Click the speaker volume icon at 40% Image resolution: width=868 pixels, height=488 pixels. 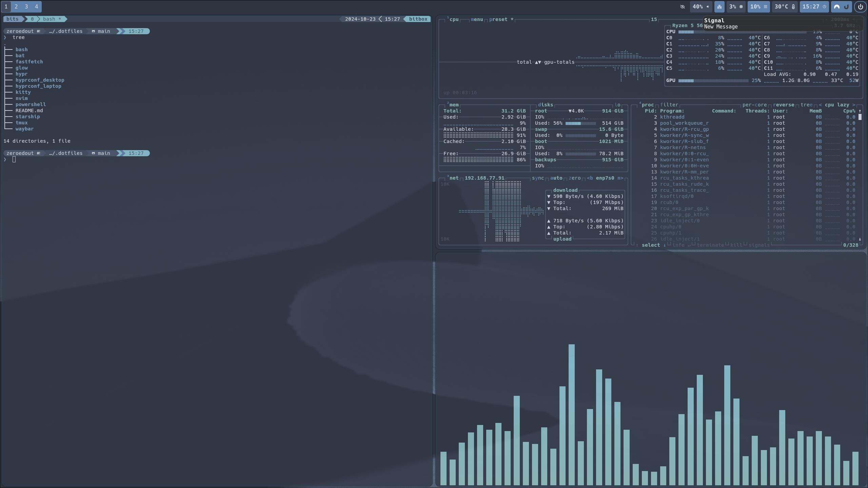pos(708,6)
